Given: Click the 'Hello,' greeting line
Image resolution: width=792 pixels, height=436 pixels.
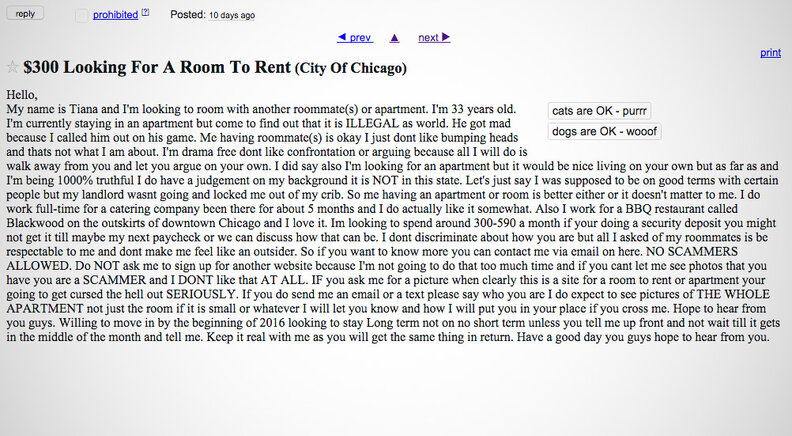Looking at the screenshot, I should point(22,94).
